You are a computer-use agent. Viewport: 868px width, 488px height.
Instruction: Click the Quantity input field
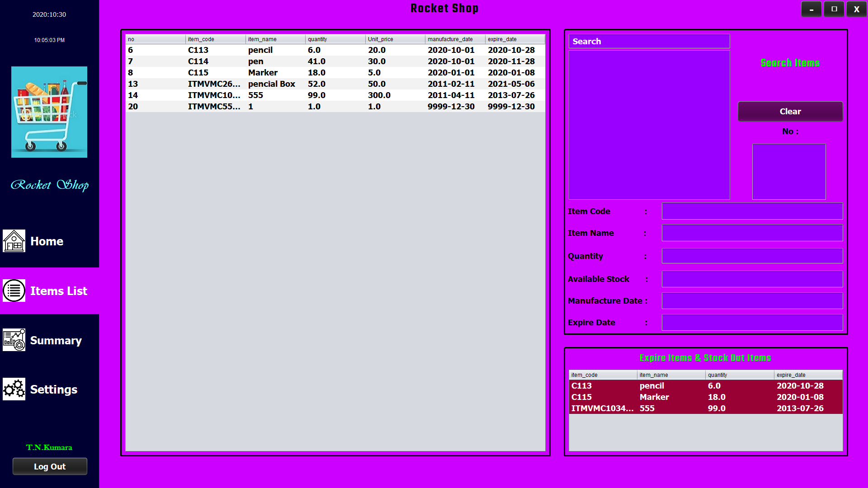(x=752, y=256)
